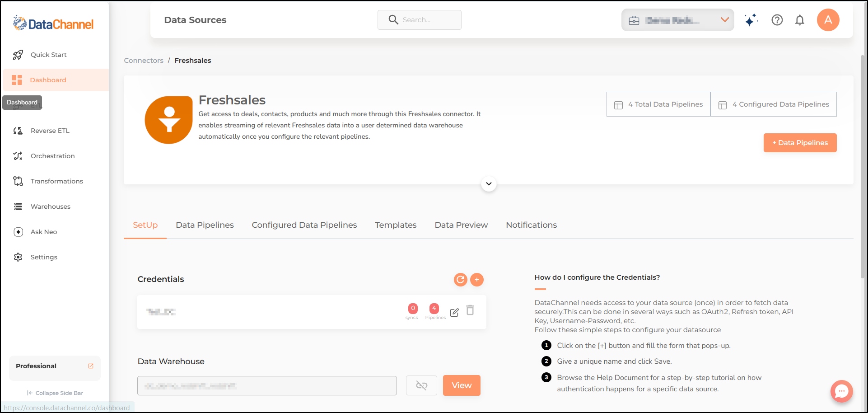868x413 pixels.
Task: Open the help question mark icon
Action: click(x=777, y=20)
